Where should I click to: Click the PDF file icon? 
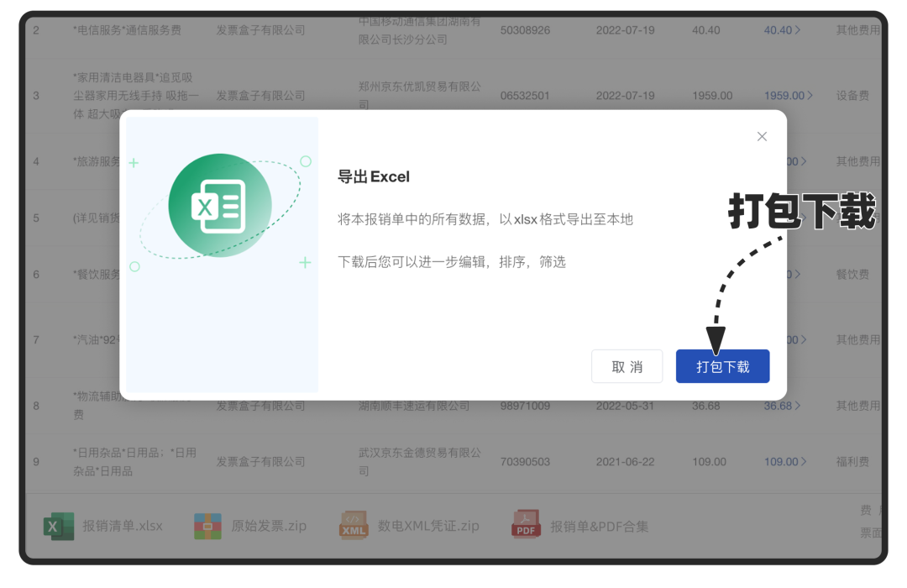pos(526,524)
